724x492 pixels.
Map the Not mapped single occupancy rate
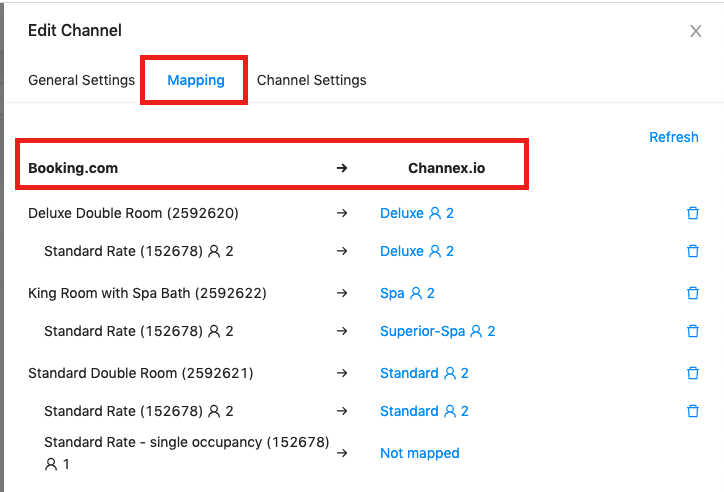[x=420, y=453]
